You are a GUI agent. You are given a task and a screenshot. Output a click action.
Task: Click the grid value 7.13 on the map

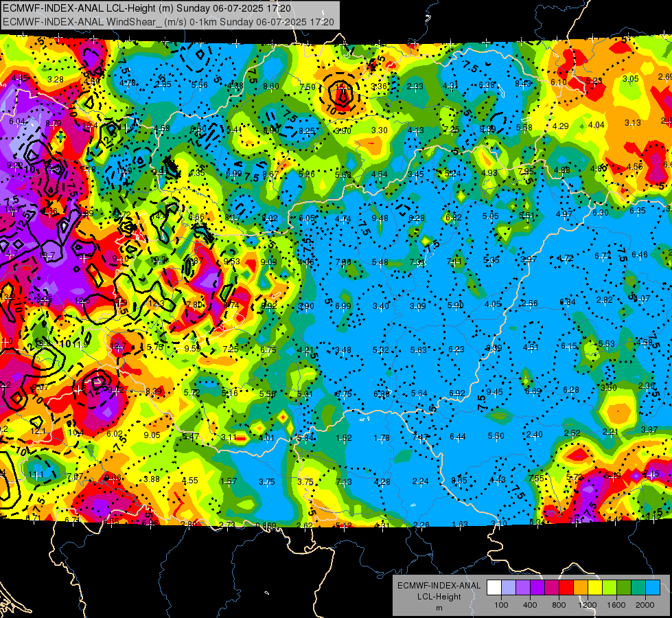(344, 482)
